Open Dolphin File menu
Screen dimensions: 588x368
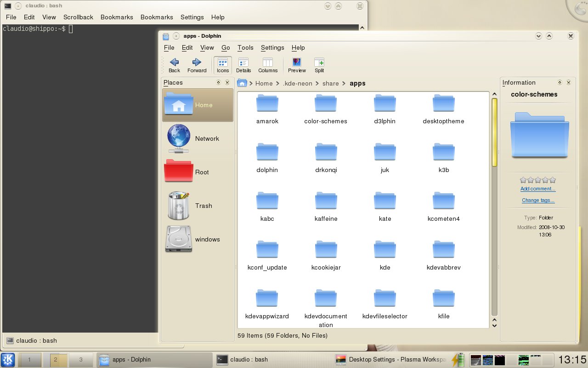tap(169, 47)
